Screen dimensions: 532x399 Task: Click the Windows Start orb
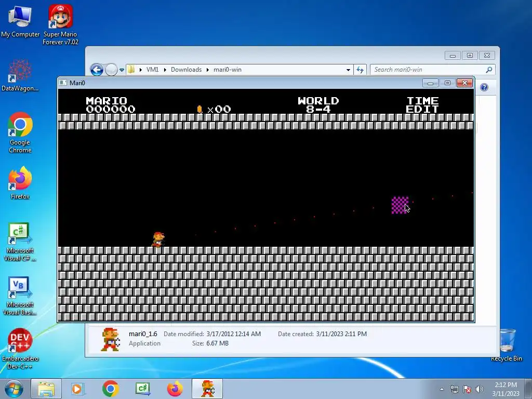pos(14,389)
